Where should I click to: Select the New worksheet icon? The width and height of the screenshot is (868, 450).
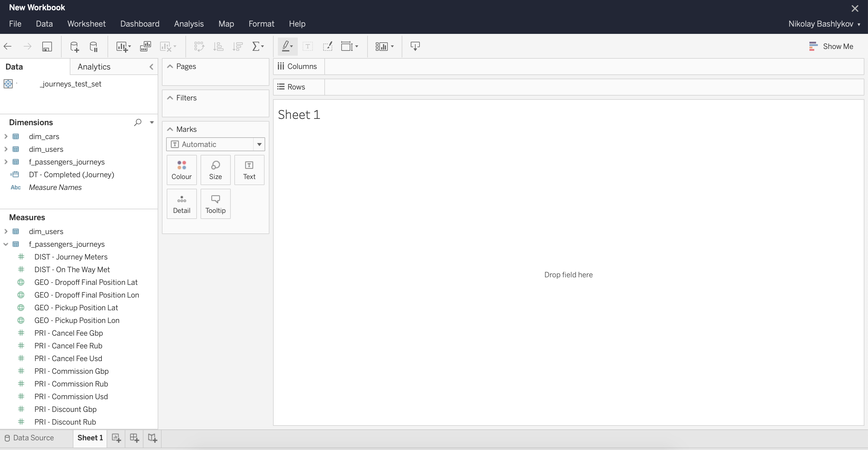[114, 438]
